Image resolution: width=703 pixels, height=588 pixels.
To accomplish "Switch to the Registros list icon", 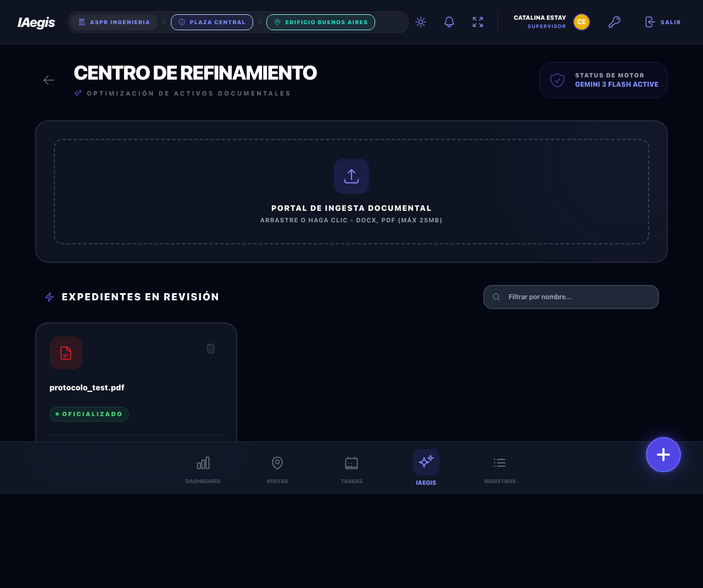I will 499,468.
